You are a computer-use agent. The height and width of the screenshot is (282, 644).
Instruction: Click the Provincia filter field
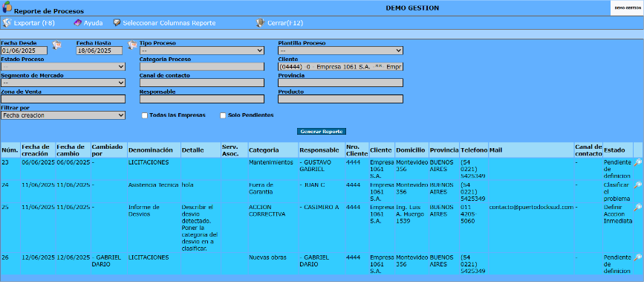340,83
